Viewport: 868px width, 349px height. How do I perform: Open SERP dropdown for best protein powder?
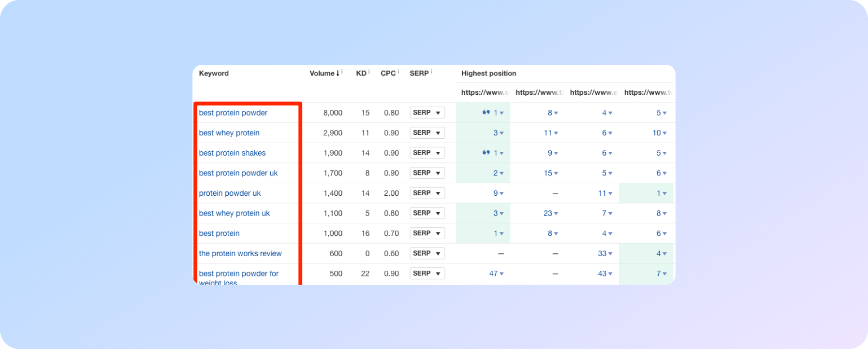pyautogui.click(x=427, y=113)
